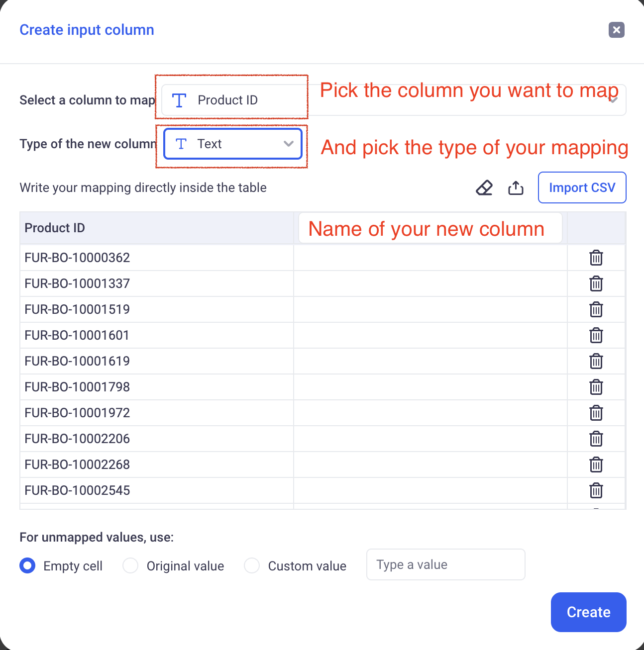The image size is (644, 650).
Task: Delete the FUR-BO-10002206 row
Action: (x=596, y=439)
